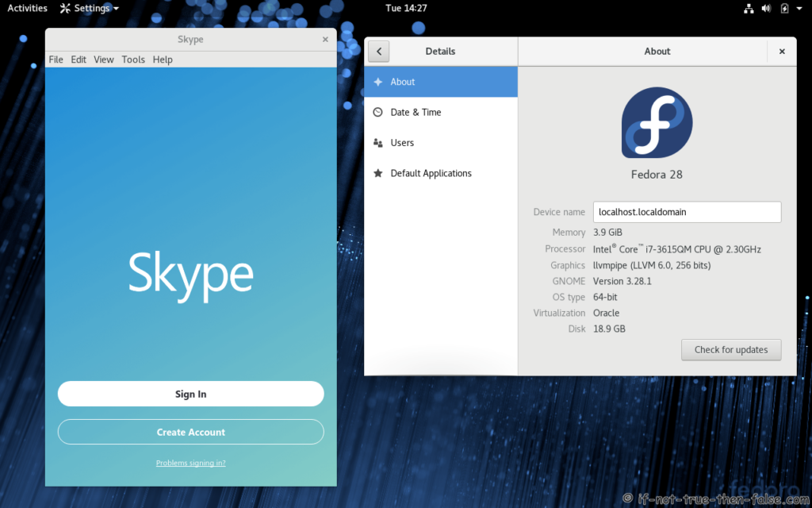Click the processor value i7-3615QM

pyautogui.click(x=677, y=249)
